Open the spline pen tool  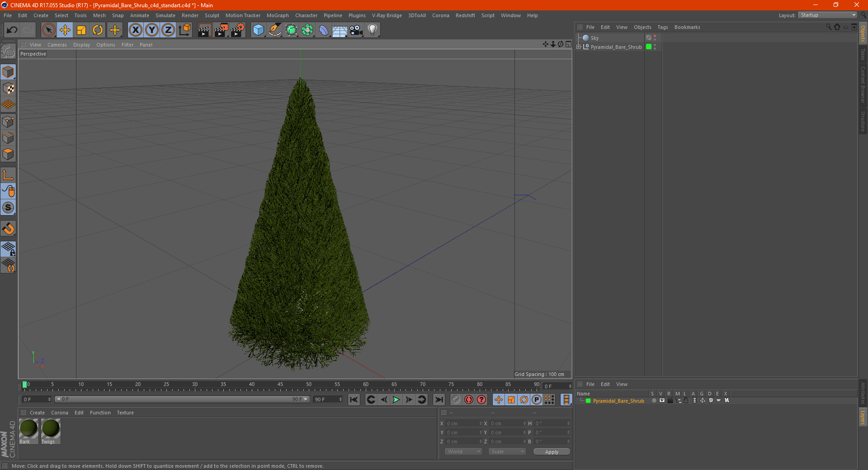pyautogui.click(x=274, y=30)
